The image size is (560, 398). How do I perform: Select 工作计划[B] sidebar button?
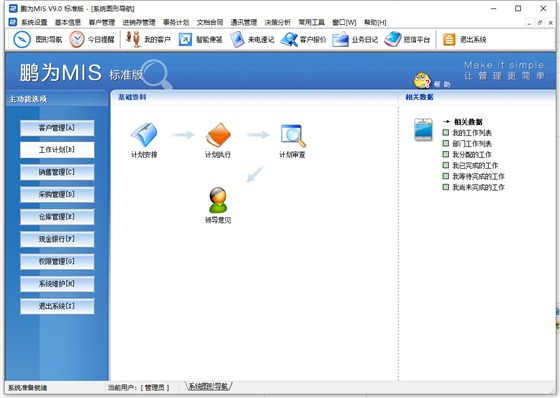point(57,150)
